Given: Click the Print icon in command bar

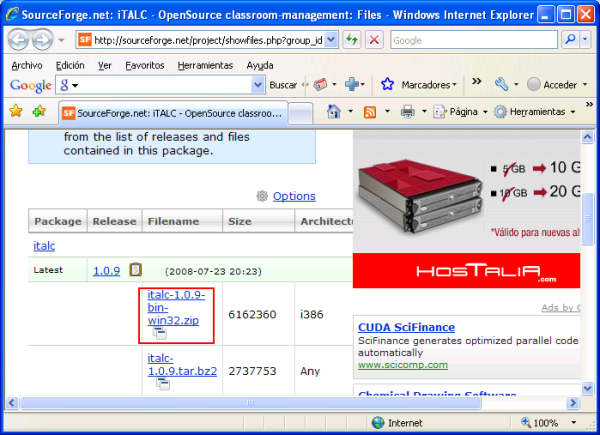Looking at the screenshot, I should click(x=408, y=112).
